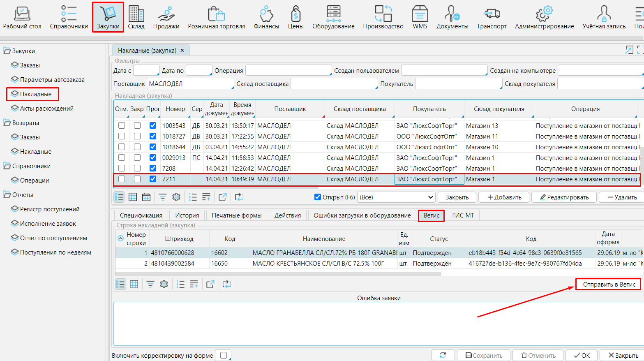Enable Включить корректировку на форме checkbox
Screen dimensions: 644x361
[x=224, y=356]
